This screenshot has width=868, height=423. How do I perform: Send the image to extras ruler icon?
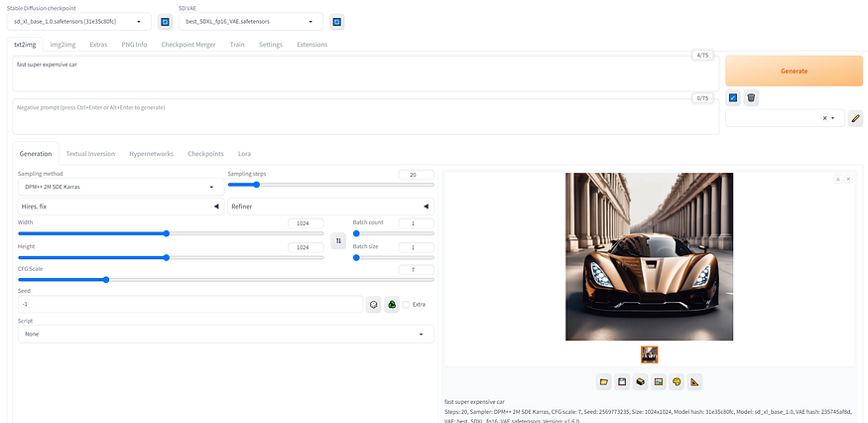(694, 382)
